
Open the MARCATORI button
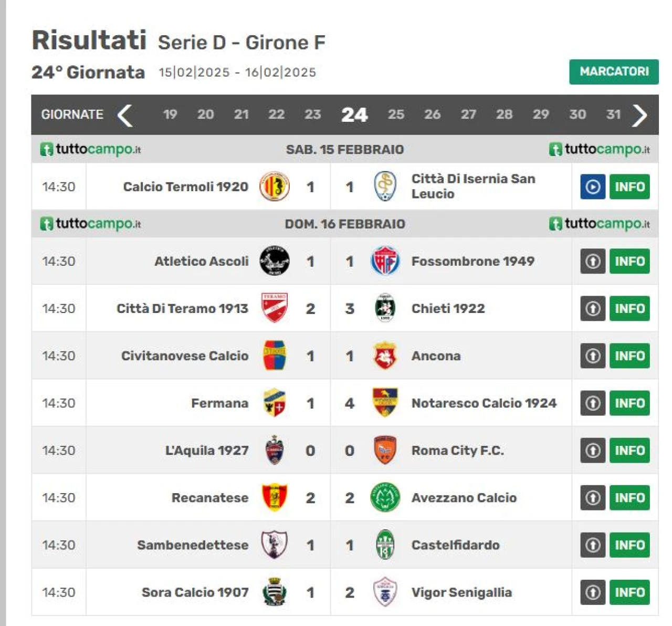coord(614,71)
